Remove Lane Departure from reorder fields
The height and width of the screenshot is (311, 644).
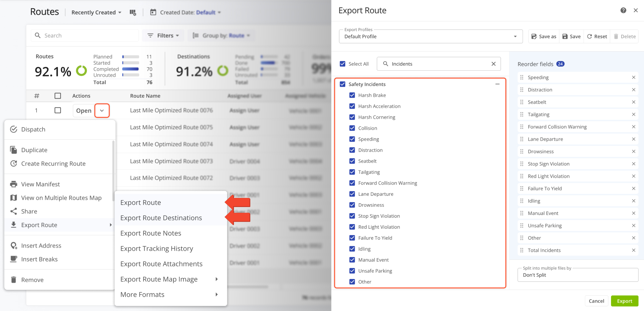(x=634, y=139)
